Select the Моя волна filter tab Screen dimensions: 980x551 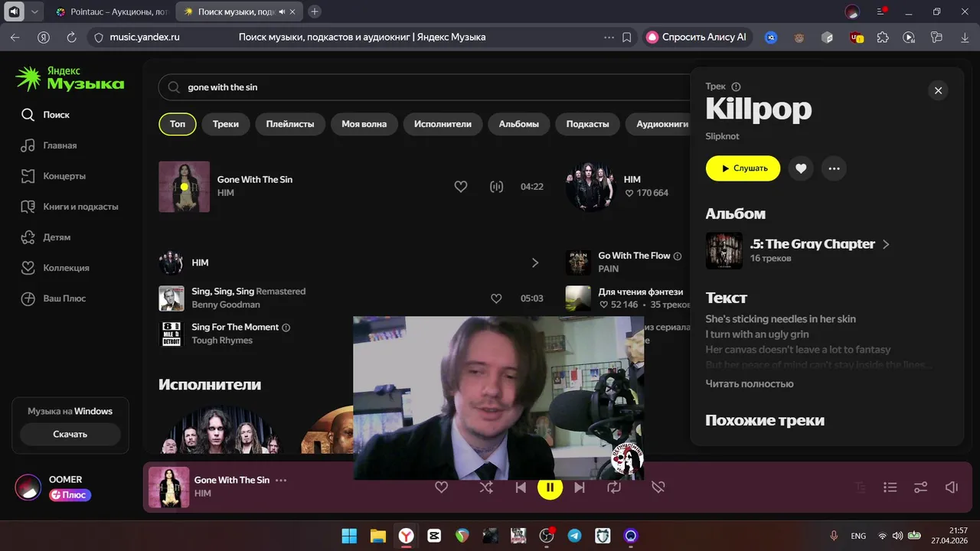364,124
